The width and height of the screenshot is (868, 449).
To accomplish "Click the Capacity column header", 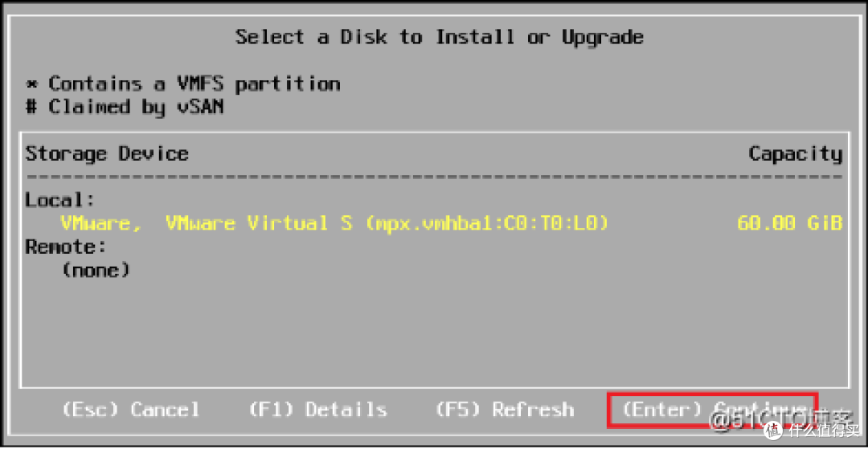I will 795,153.
